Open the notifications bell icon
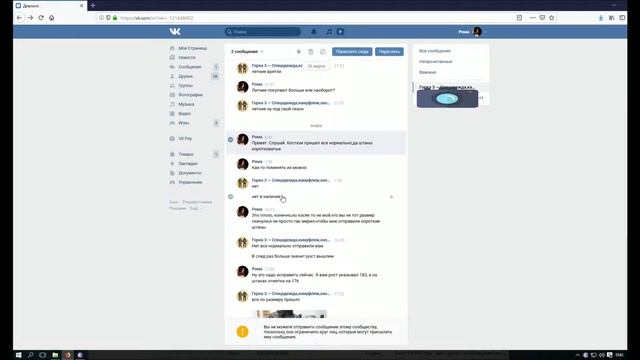640x360 pixels. click(314, 32)
